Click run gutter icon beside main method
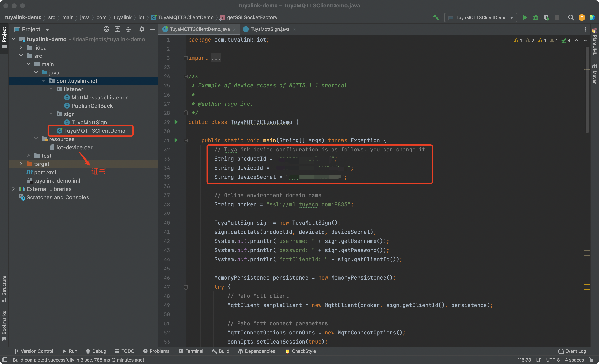Image resolution: width=599 pixels, height=364 pixels. click(176, 140)
